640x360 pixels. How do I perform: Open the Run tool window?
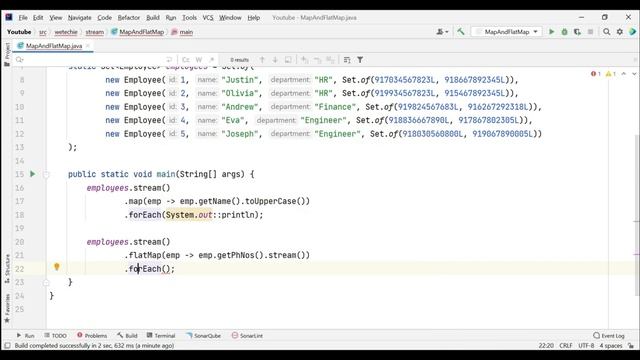(25, 336)
